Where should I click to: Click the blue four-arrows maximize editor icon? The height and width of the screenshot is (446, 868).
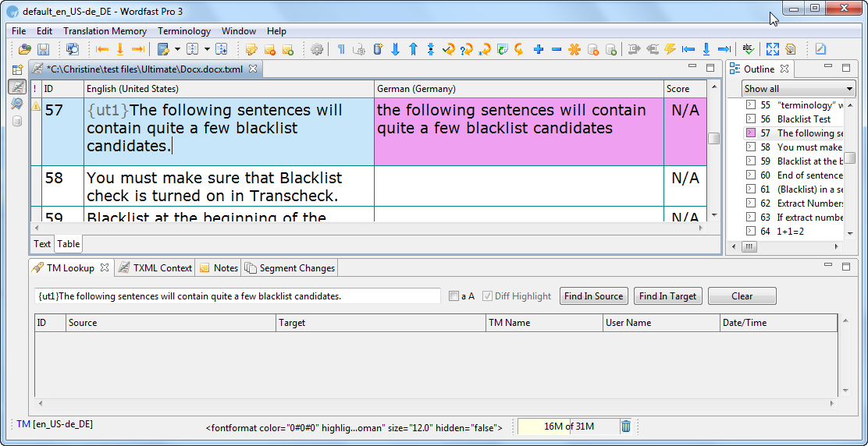coord(772,49)
